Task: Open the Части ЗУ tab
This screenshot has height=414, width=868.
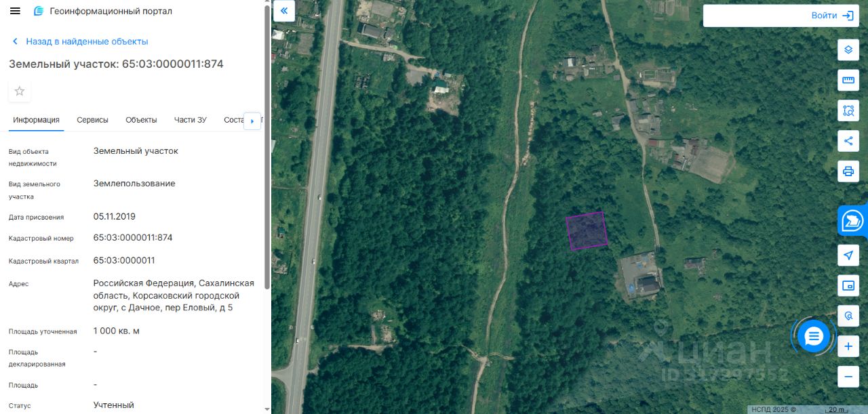Action: coord(190,120)
